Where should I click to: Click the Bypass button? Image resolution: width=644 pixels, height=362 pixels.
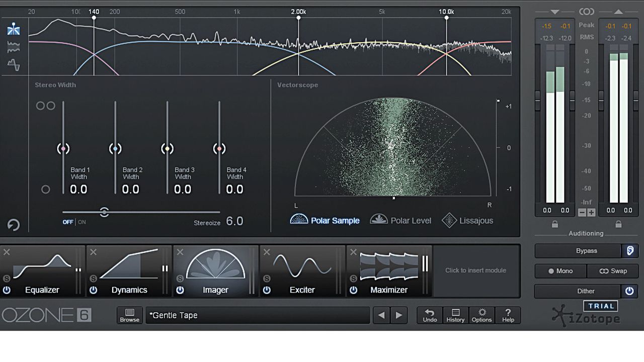click(578, 250)
